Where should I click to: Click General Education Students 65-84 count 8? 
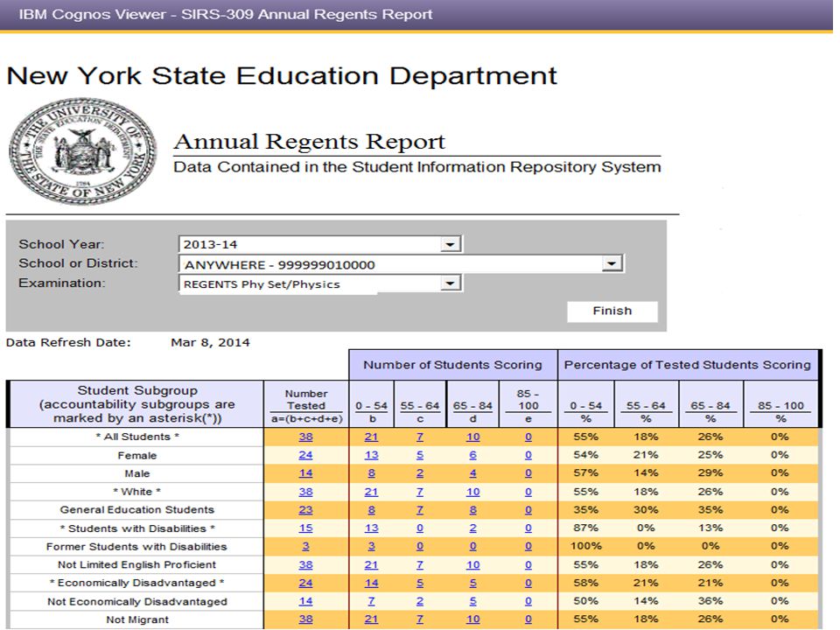pyautogui.click(x=473, y=510)
